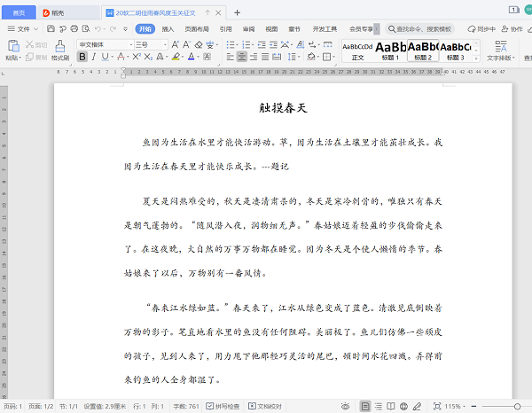Click the clear formatting eraser icon
Viewport: 532px width, 413px height.
pyautogui.click(x=197, y=43)
